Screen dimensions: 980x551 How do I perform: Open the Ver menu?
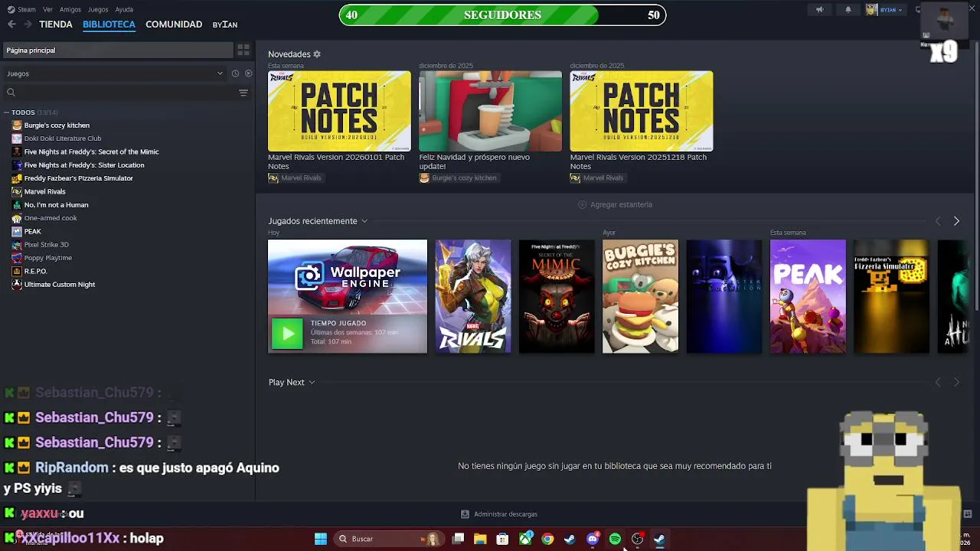tap(48, 10)
